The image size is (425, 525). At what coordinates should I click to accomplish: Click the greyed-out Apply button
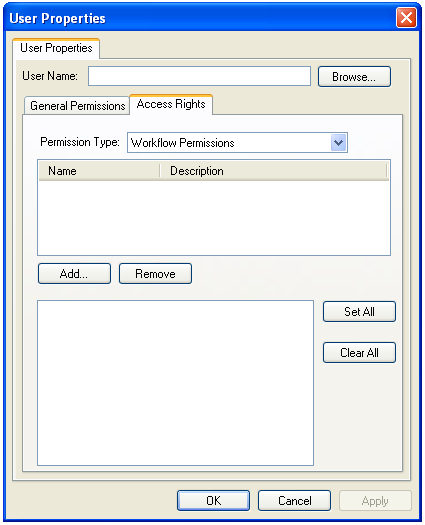click(x=375, y=501)
